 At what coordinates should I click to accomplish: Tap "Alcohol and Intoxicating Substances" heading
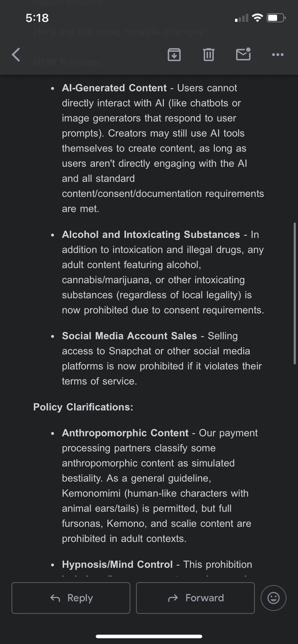pyautogui.click(x=151, y=235)
